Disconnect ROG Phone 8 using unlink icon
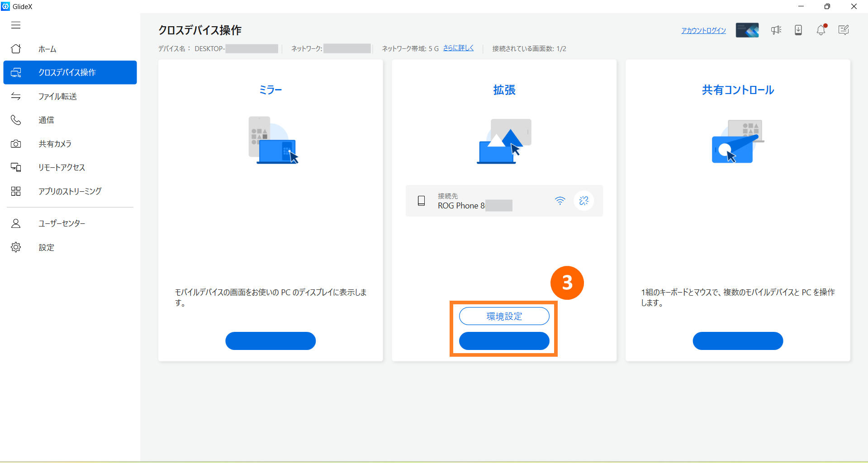 click(x=583, y=200)
